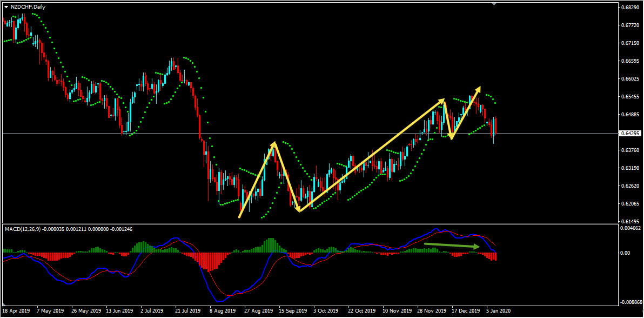Viewport: 644px width, 318px height.
Task: Click the 0.63190 price scale value
Action: (629, 168)
